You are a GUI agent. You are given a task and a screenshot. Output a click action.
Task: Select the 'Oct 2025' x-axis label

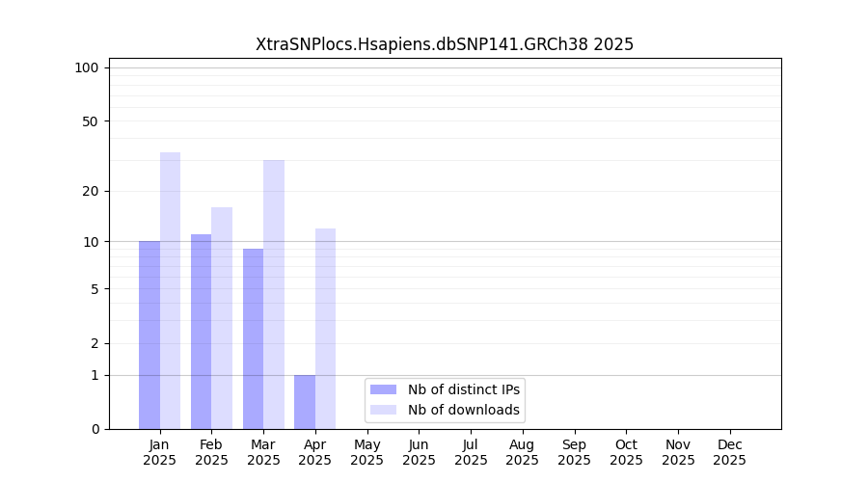pos(626,452)
